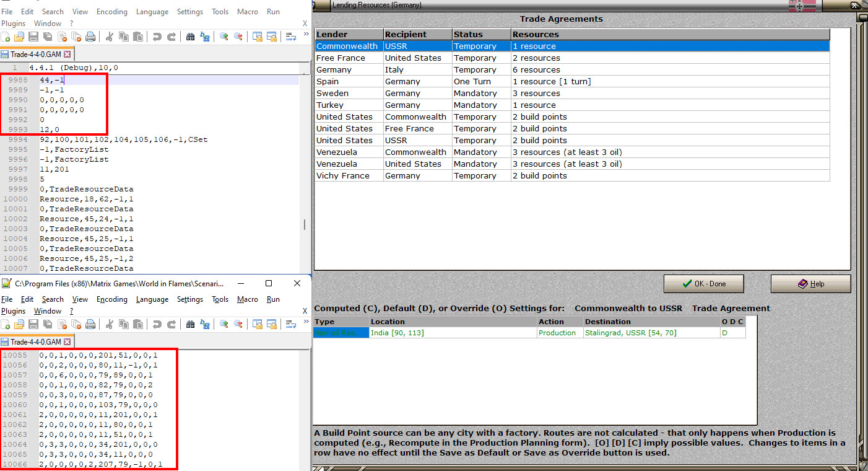Click Undo arrow in lower Notepad++ toolbar
Viewport: 868px width, 471px height.
157,324
